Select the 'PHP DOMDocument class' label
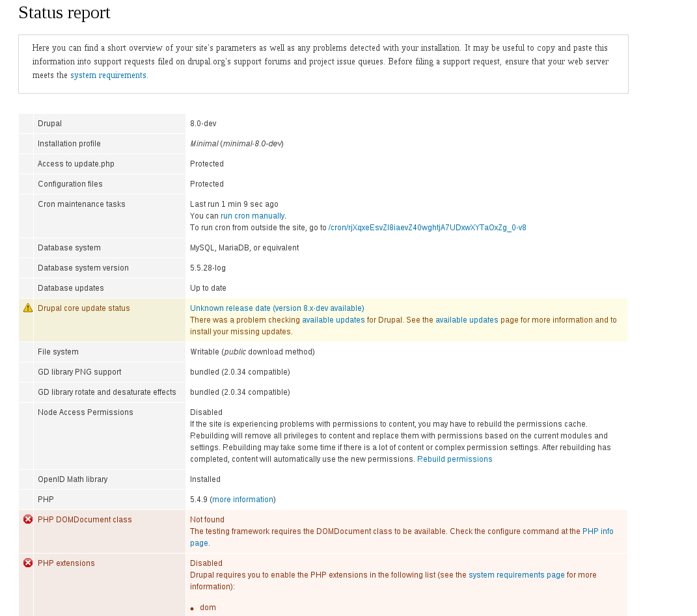The image size is (697, 616). click(x=85, y=519)
